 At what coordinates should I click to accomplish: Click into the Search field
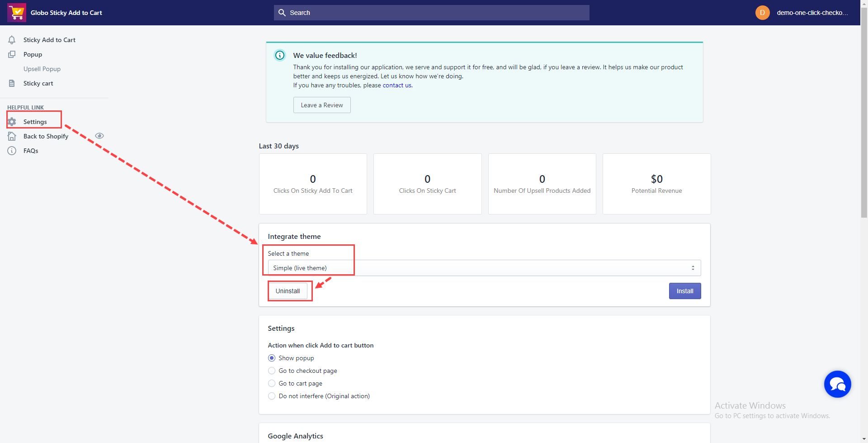431,13
